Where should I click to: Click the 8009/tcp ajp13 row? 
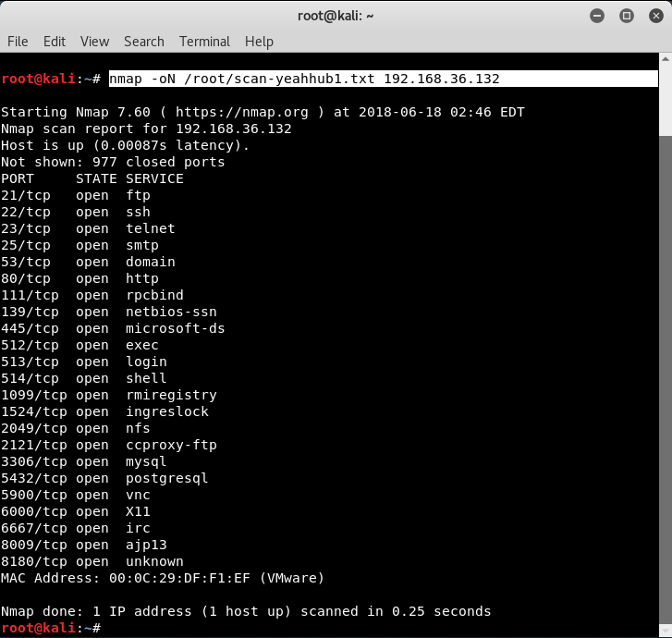(x=84, y=545)
